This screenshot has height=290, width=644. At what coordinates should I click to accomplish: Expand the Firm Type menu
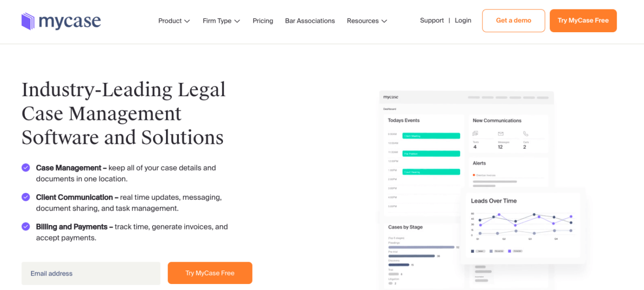(x=221, y=21)
